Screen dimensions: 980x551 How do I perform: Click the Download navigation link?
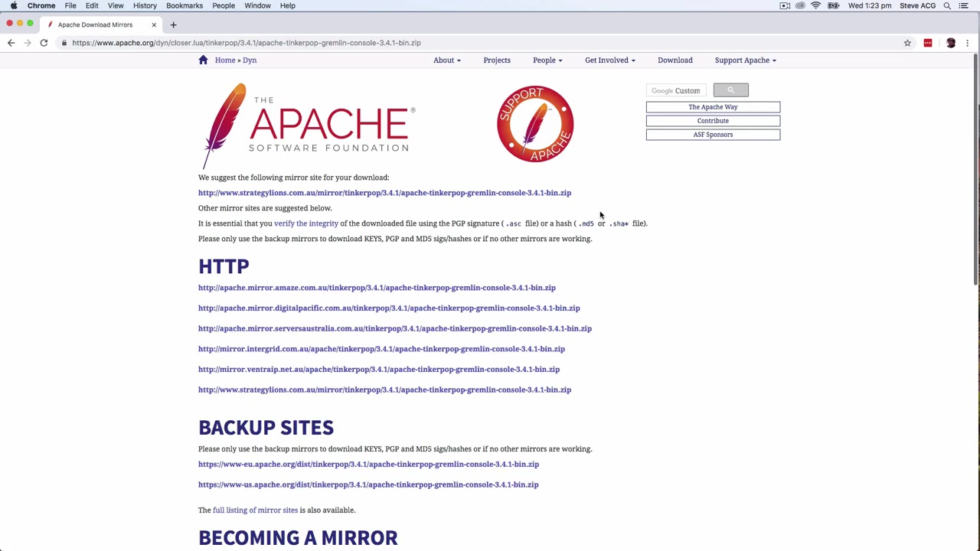pos(675,60)
